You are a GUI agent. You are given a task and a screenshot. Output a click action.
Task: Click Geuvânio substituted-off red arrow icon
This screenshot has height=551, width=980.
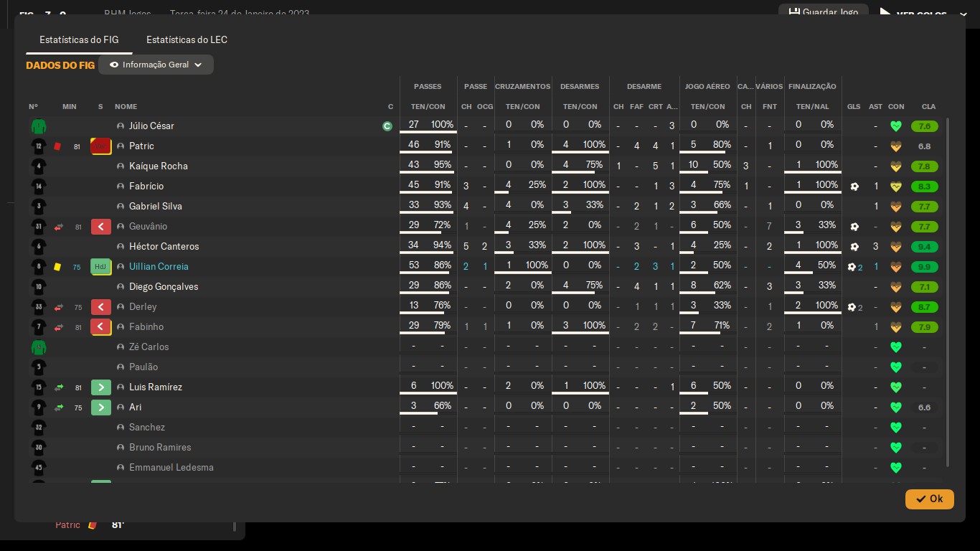click(x=59, y=227)
